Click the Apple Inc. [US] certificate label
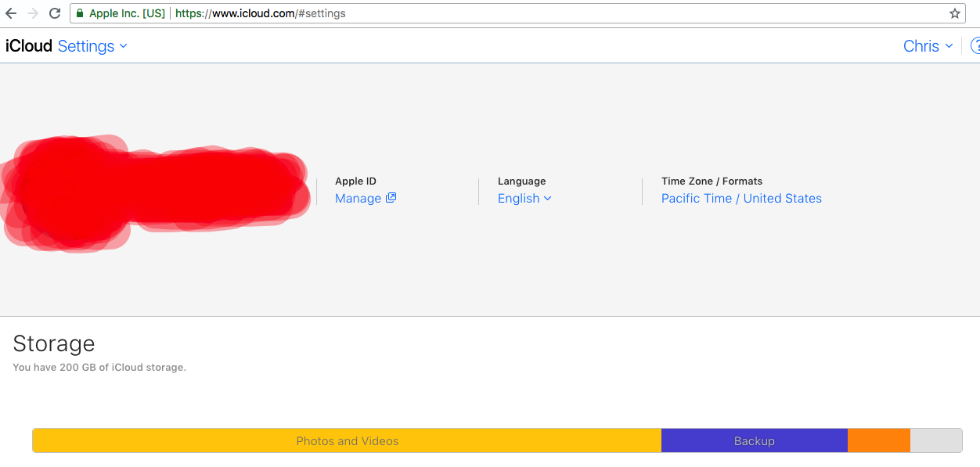Viewport: 980px width, 467px height. 127,13
